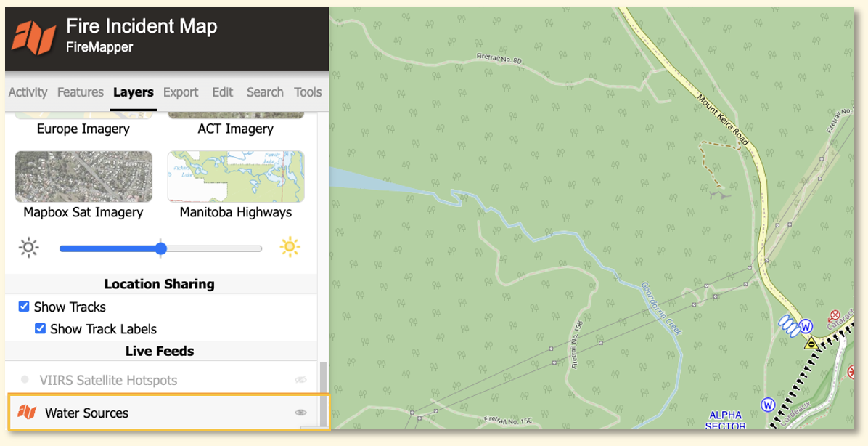This screenshot has height=446, width=868.
Task: Click the ALPHA SECTOR map label
Action: click(x=725, y=421)
